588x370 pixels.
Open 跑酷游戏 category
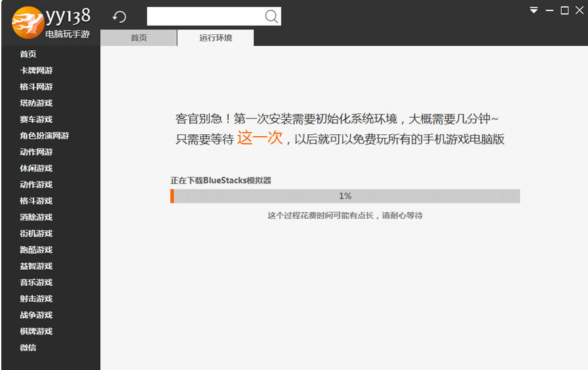(36, 250)
